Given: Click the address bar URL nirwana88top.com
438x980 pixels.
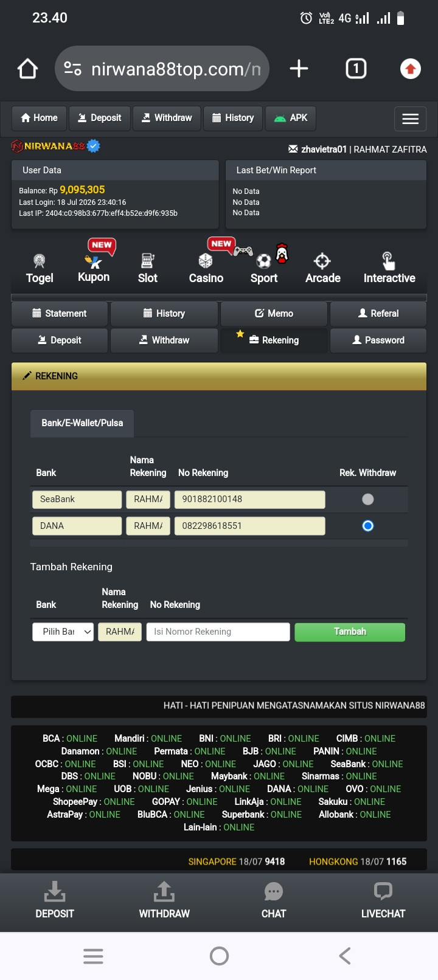Looking at the screenshot, I should coord(175,69).
